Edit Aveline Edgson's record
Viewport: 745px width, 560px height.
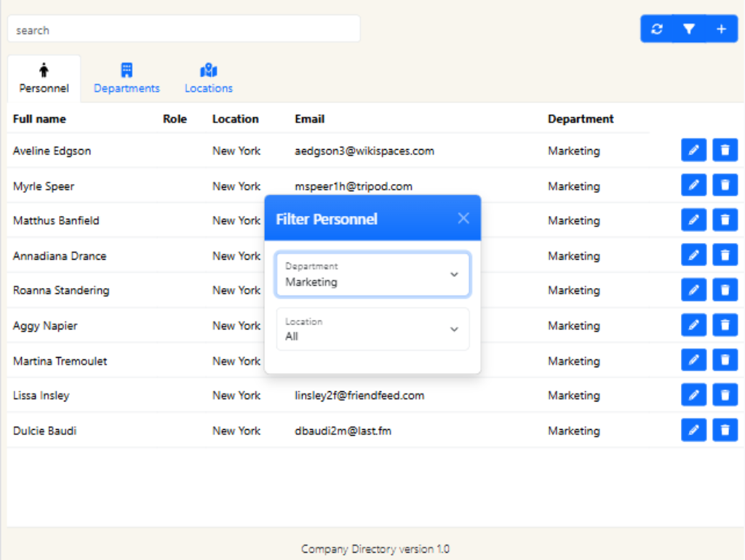pyautogui.click(x=693, y=150)
